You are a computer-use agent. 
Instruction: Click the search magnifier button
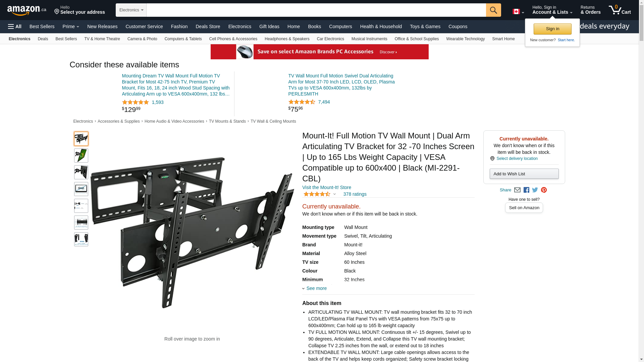[493, 10]
